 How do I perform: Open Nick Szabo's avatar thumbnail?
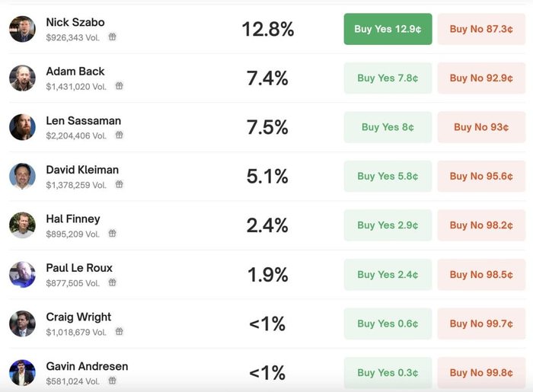(22, 29)
